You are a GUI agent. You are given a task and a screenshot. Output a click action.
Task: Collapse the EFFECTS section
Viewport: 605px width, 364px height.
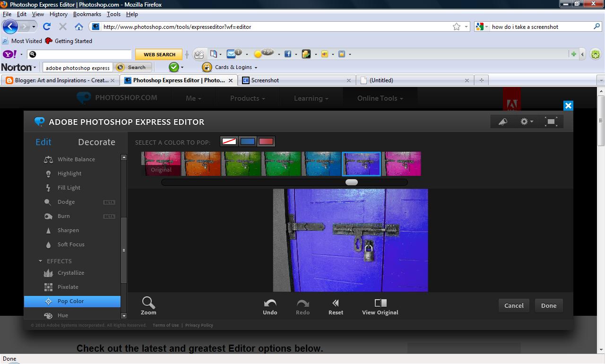tap(41, 261)
